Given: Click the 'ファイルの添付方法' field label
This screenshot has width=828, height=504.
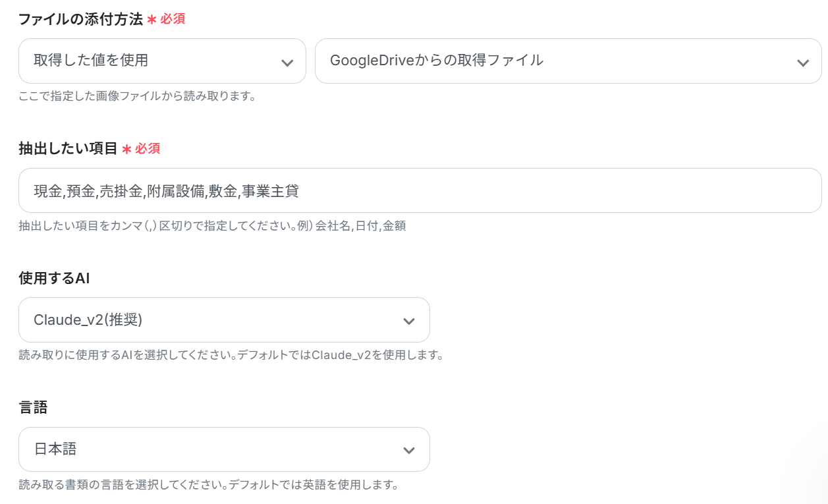Looking at the screenshot, I should pyautogui.click(x=80, y=19).
